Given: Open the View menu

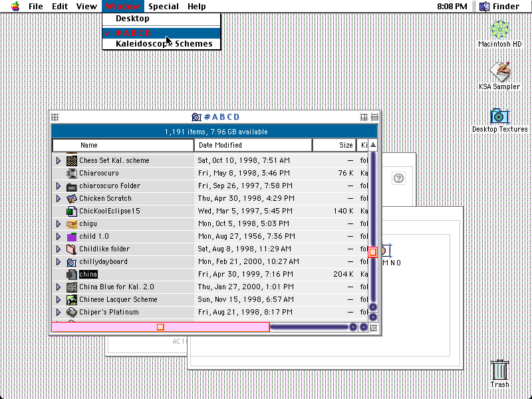Looking at the screenshot, I should coord(86,7).
